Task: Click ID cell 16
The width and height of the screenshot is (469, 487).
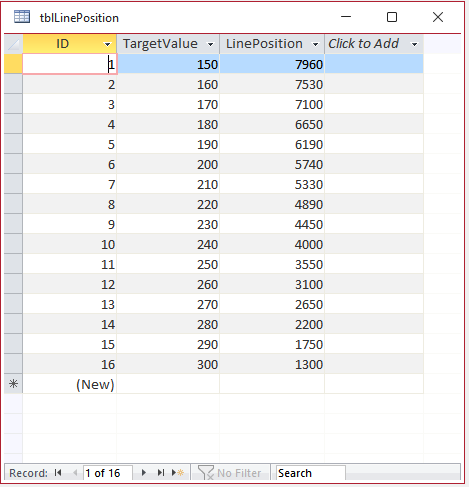Action: coord(70,364)
